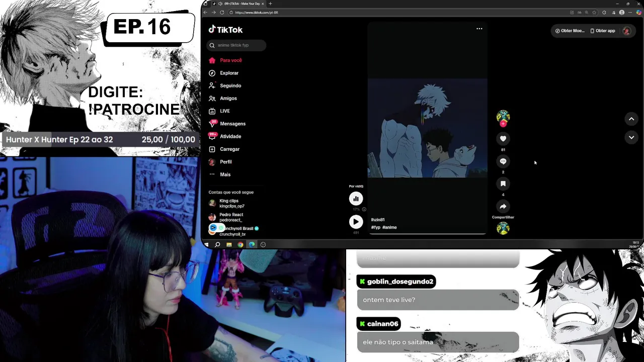Add page to browser favorites star
This screenshot has height=362, width=644.
(x=594, y=12)
